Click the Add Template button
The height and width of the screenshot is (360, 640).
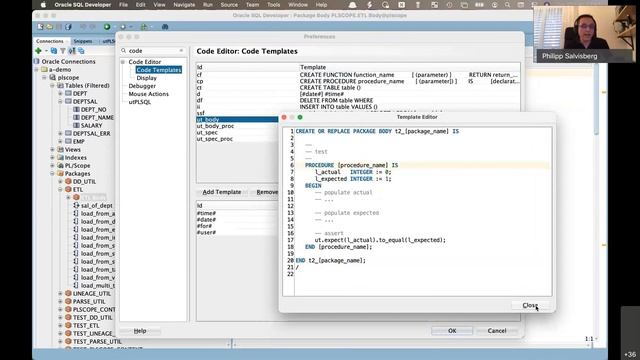222,192
